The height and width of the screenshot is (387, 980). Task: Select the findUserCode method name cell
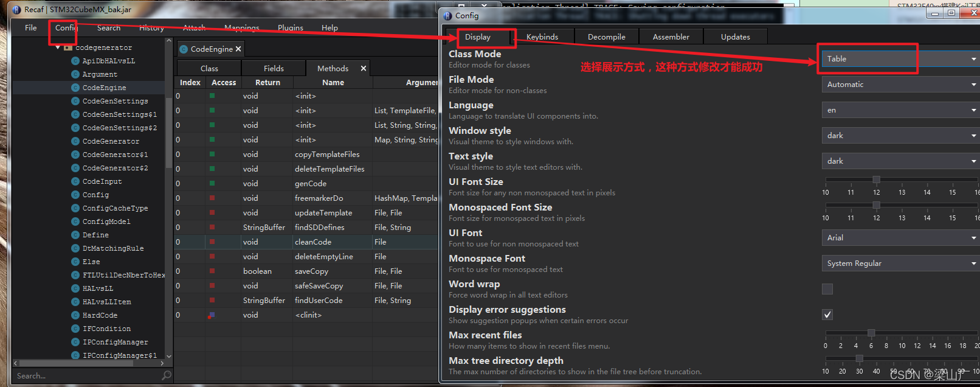[333, 301]
